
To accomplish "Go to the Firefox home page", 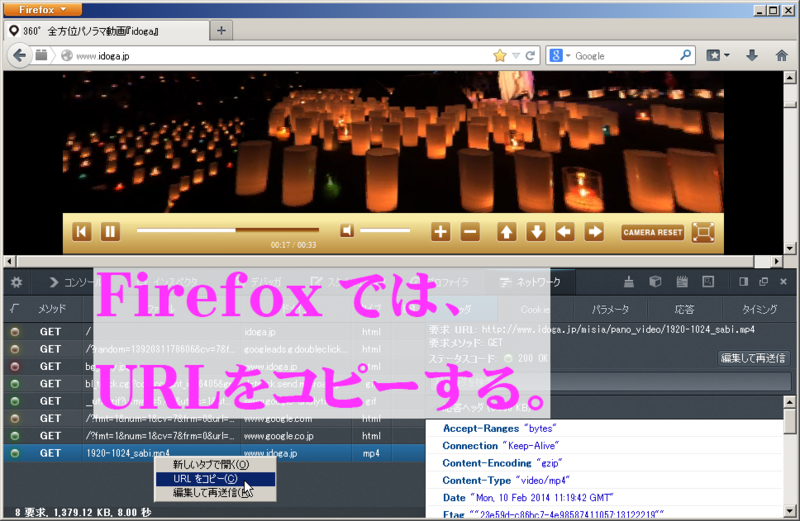I will click(x=782, y=55).
